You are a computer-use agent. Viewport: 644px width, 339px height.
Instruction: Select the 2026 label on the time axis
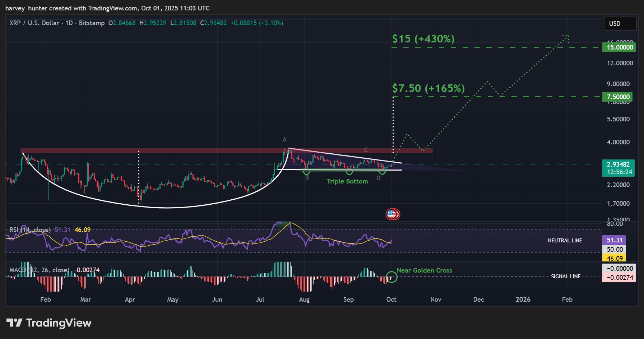pos(523,299)
